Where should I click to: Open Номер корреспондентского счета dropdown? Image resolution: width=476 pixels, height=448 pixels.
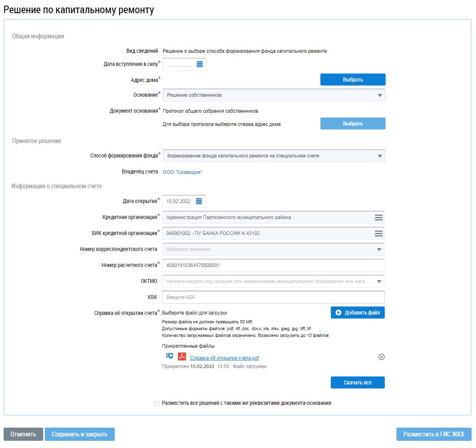379,250
